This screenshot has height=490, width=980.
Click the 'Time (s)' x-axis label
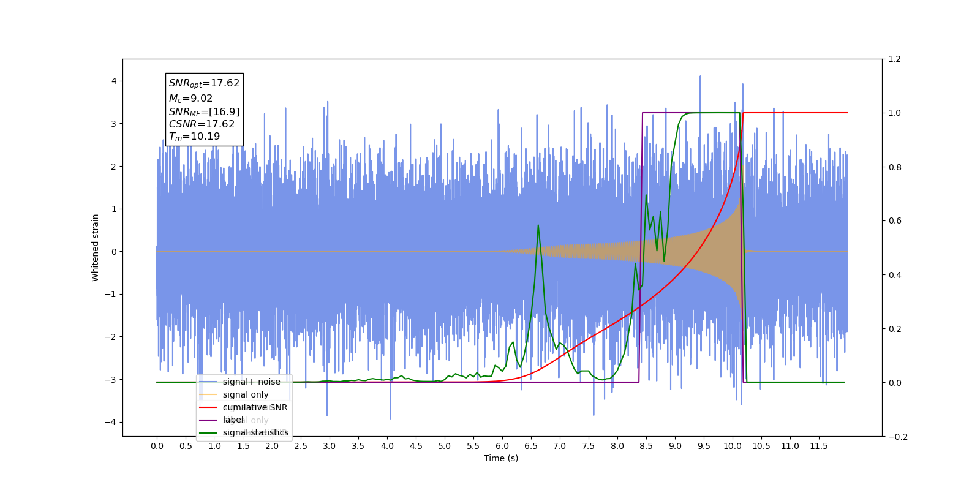(501, 458)
